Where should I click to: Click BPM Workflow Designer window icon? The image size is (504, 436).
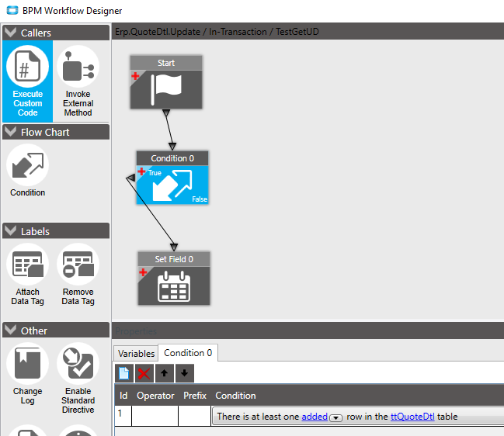[x=12, y=11]
